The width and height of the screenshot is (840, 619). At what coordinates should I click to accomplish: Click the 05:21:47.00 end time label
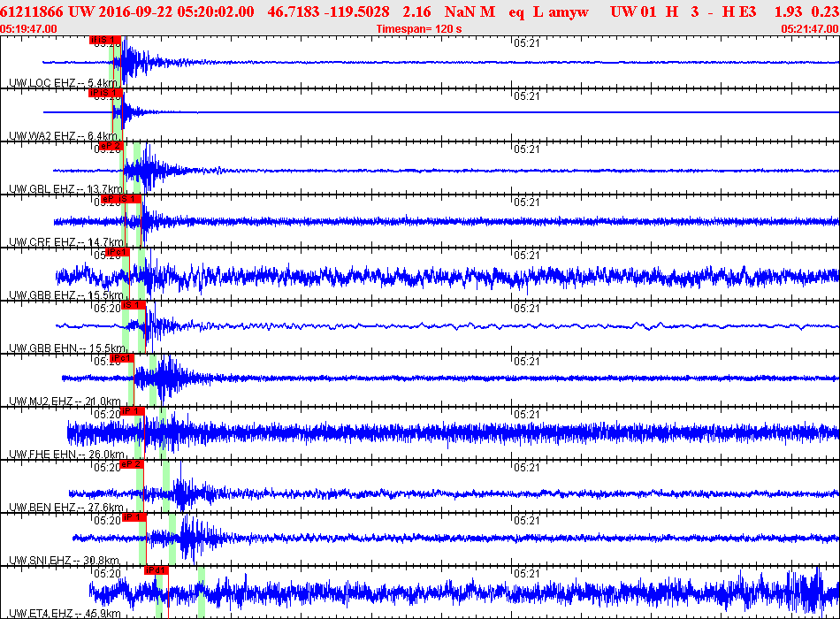[x=809, y=29]
